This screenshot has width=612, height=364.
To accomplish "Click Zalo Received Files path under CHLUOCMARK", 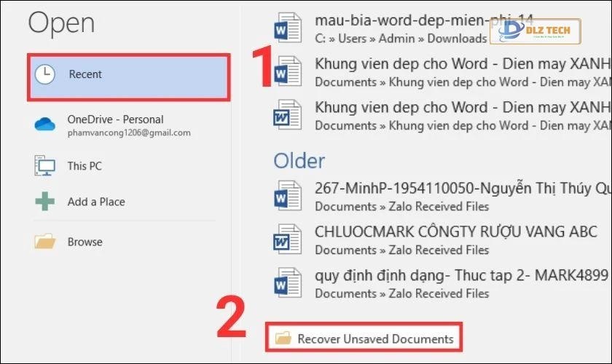I will click(439, 250).
